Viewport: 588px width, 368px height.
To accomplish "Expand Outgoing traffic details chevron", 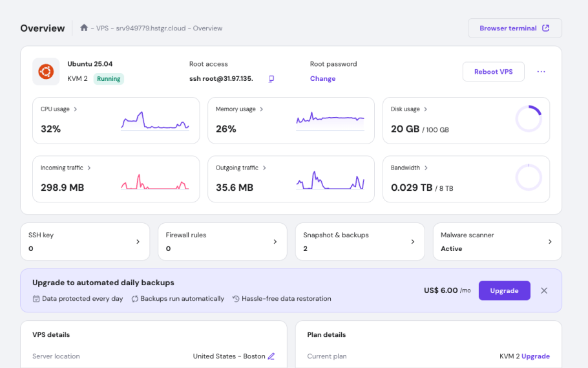I will [x=264, y=168].
